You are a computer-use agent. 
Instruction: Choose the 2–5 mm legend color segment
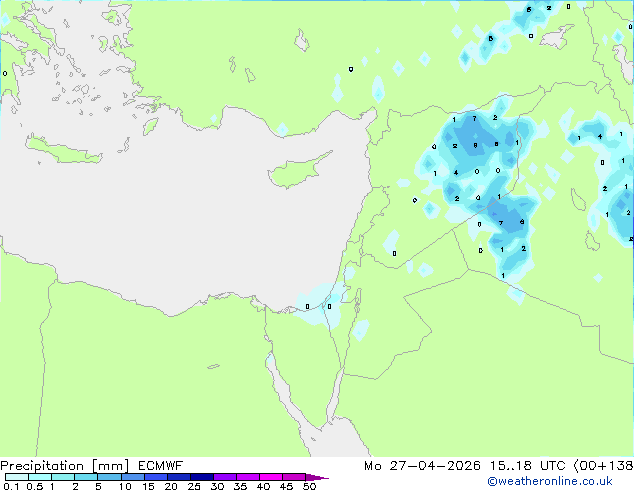point(86,477)
